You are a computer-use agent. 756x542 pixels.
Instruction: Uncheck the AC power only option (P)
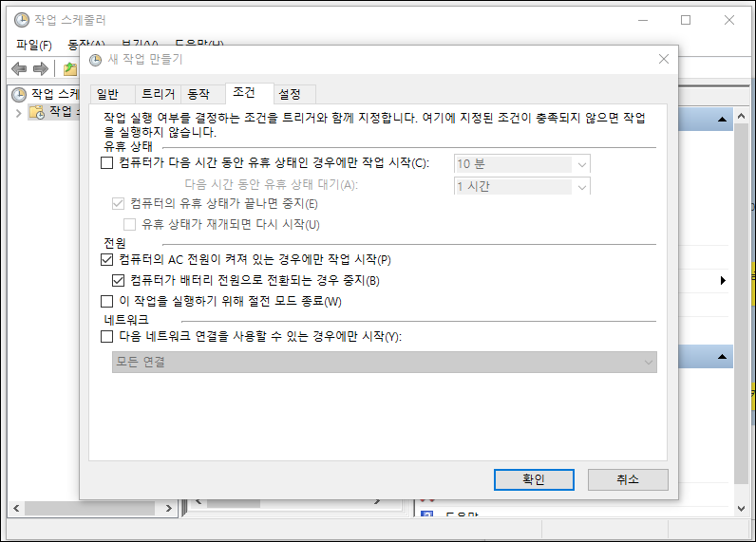[106, 259]
